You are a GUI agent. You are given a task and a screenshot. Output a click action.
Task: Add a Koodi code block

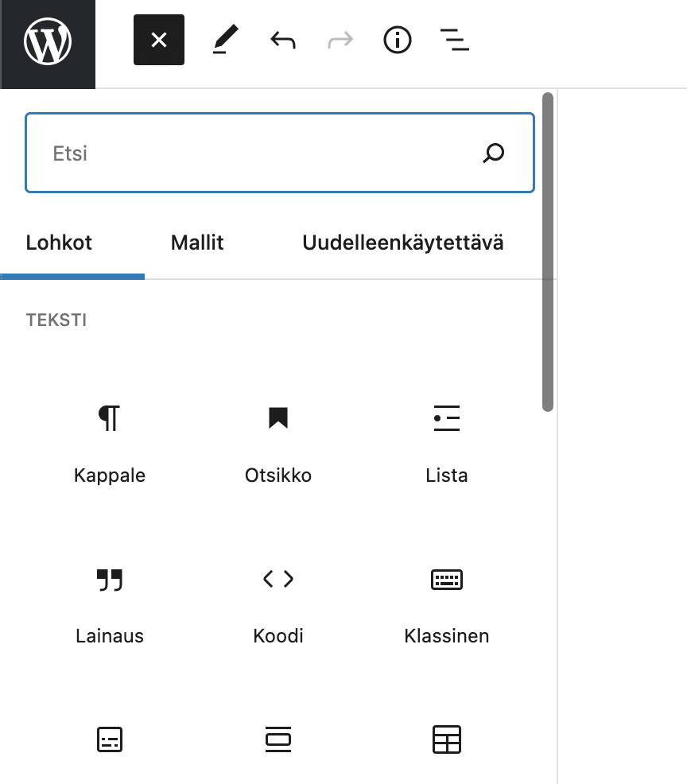(x=278, y=602)
